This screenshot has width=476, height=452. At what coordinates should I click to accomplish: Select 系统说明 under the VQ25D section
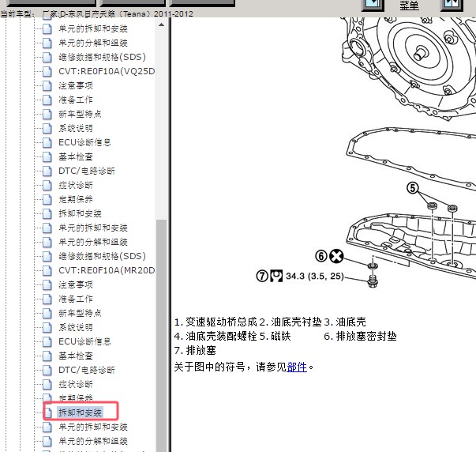[76, 128]
